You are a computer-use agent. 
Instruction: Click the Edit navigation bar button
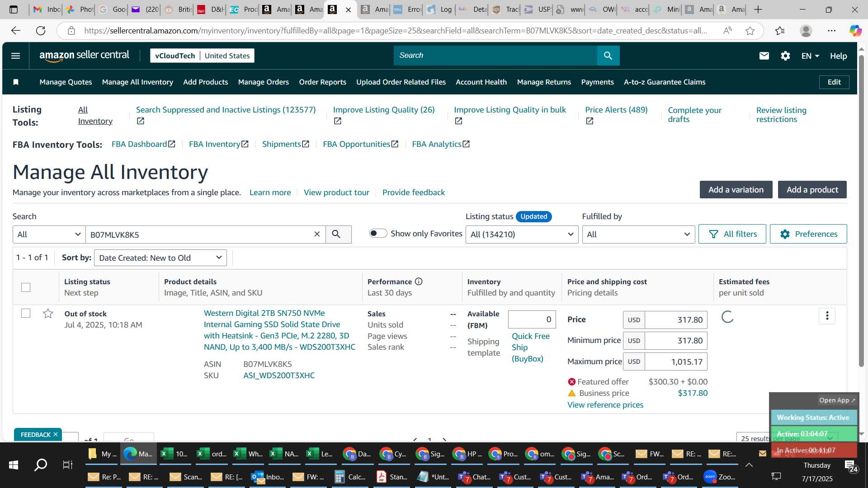(x=834, y=82)
